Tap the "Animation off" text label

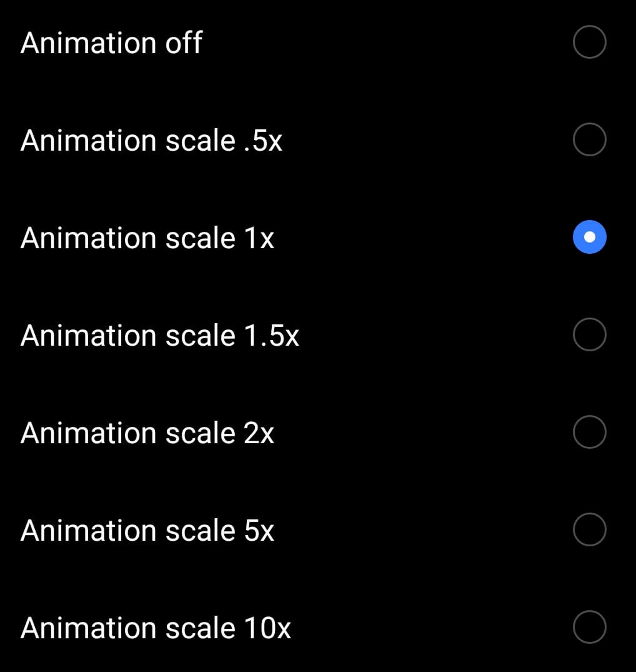pos(111,43)
